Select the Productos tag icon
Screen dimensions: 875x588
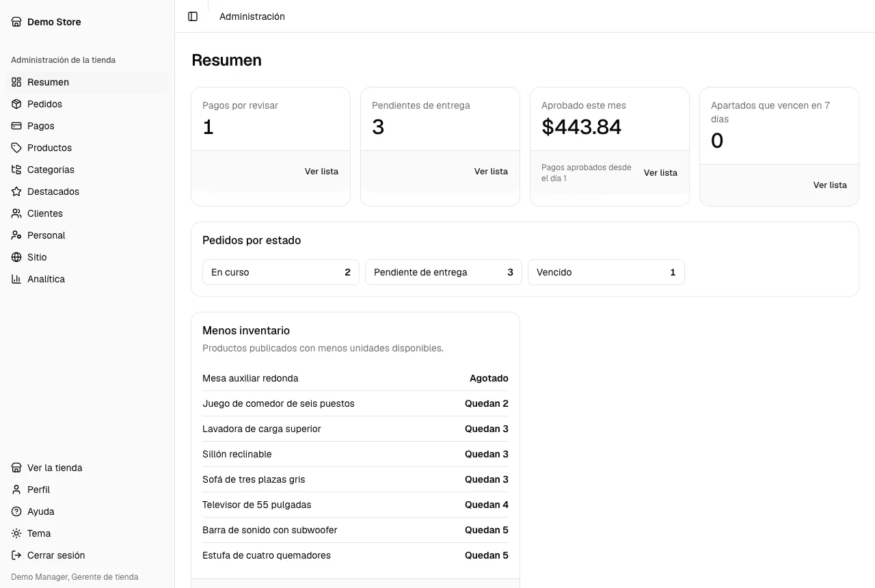tap(16, 148)
